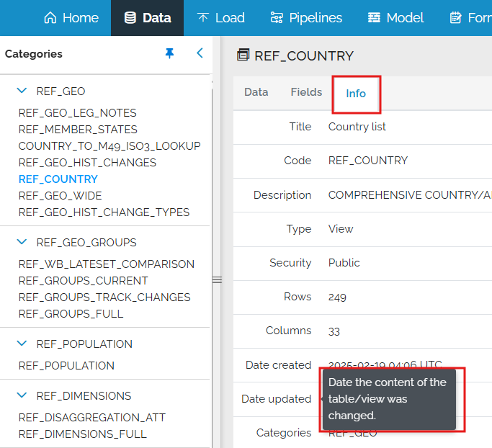Collapse the REF_GEO category
492x448 pixels.
[x=22, y=91]
